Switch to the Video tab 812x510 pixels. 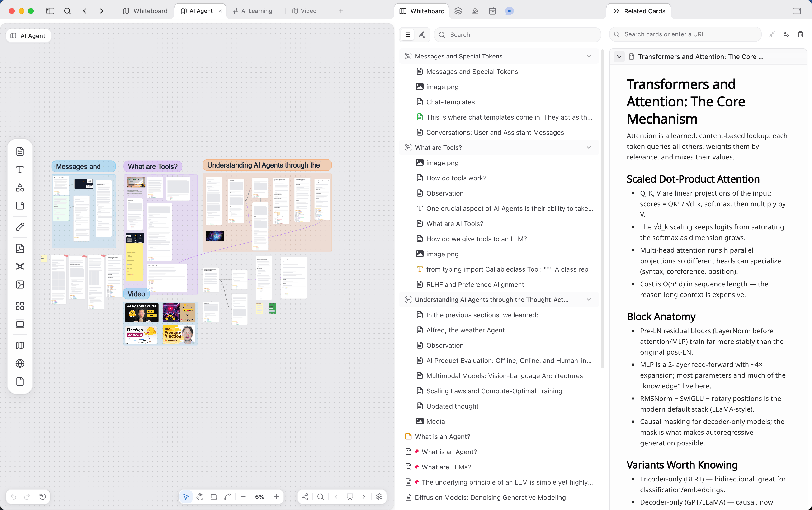point(304,11)
